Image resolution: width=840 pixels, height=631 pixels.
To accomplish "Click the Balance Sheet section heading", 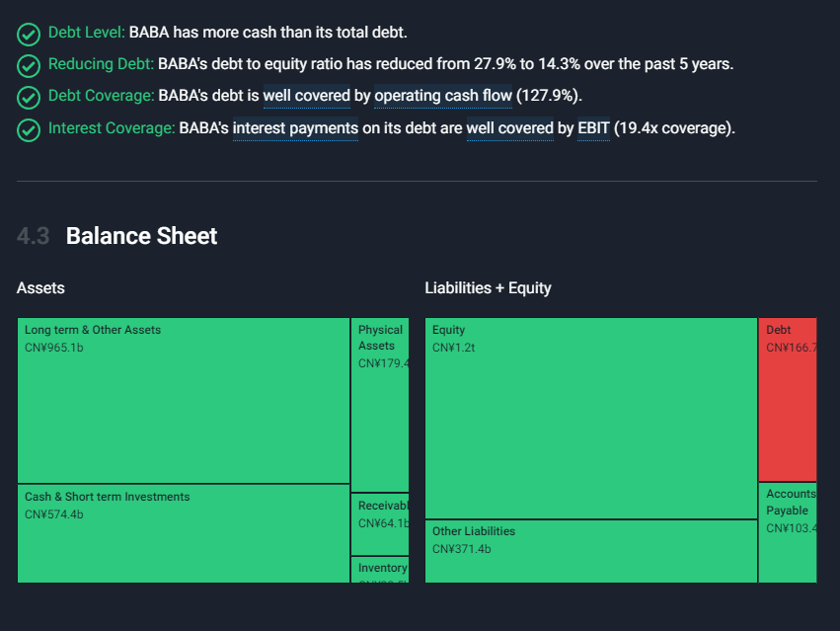I will pyautogui.click(x=141, y=236).
